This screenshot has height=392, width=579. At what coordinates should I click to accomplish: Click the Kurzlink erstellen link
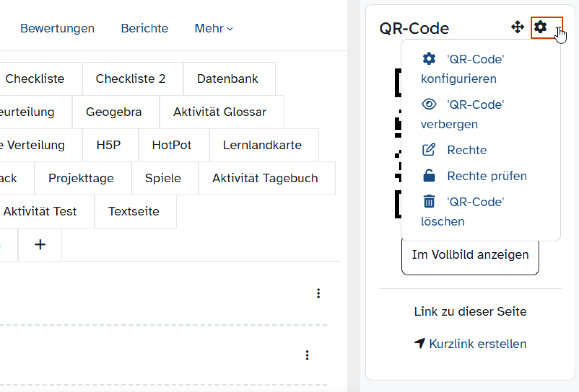[x=478, y=343]
